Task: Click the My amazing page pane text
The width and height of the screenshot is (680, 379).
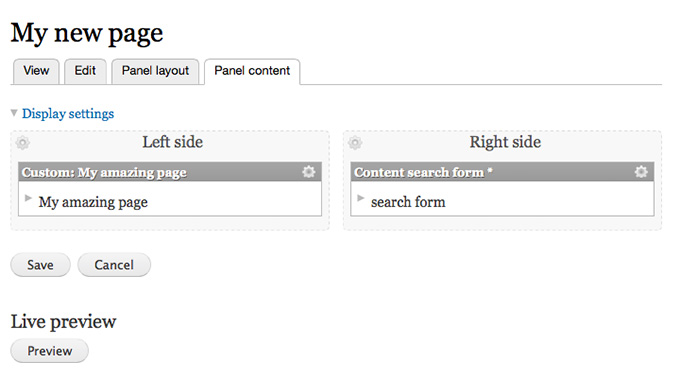Action: click(x=93, y=202)
